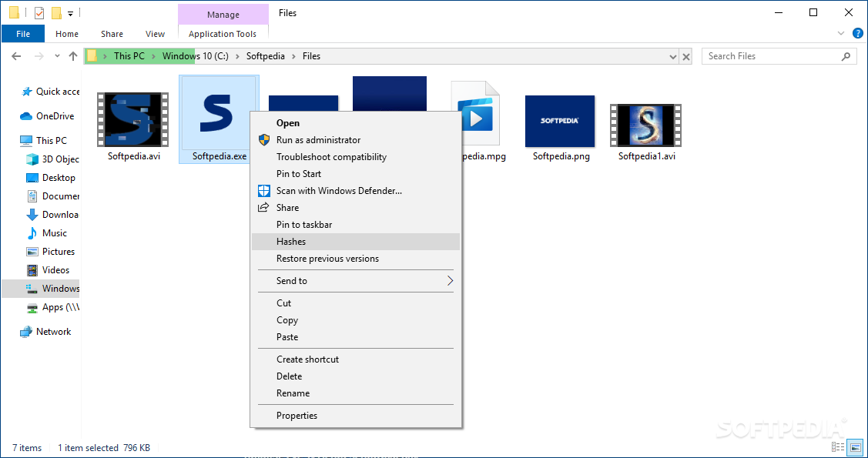Open the address bar history dropdown
Screen dimensions: 868x458
point(673,56)
